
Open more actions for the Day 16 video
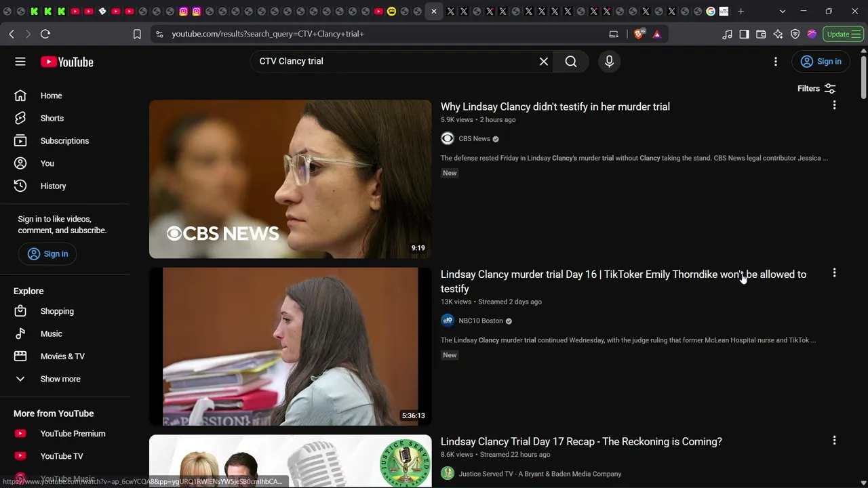tap(834, 273)
